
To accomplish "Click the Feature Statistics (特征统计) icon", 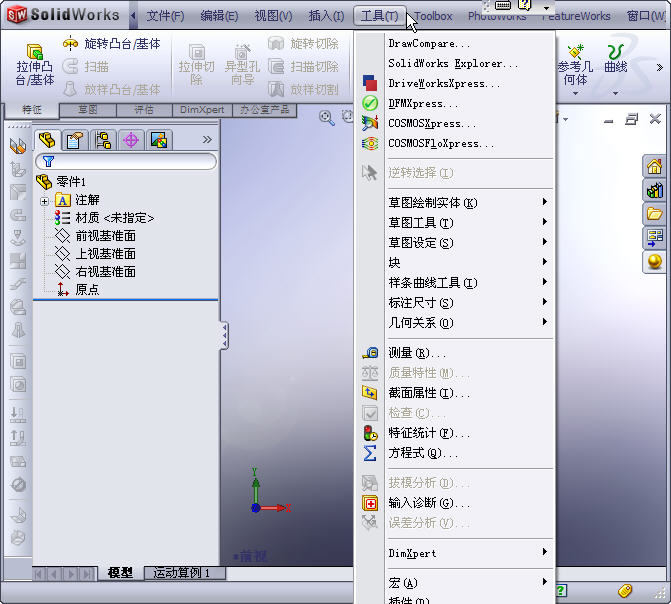I will [370, 433].
